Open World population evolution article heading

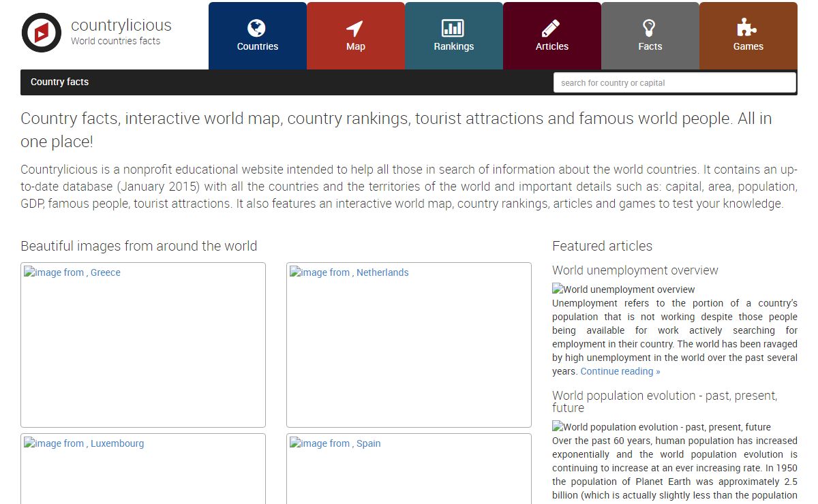click(x=665, y=401)
